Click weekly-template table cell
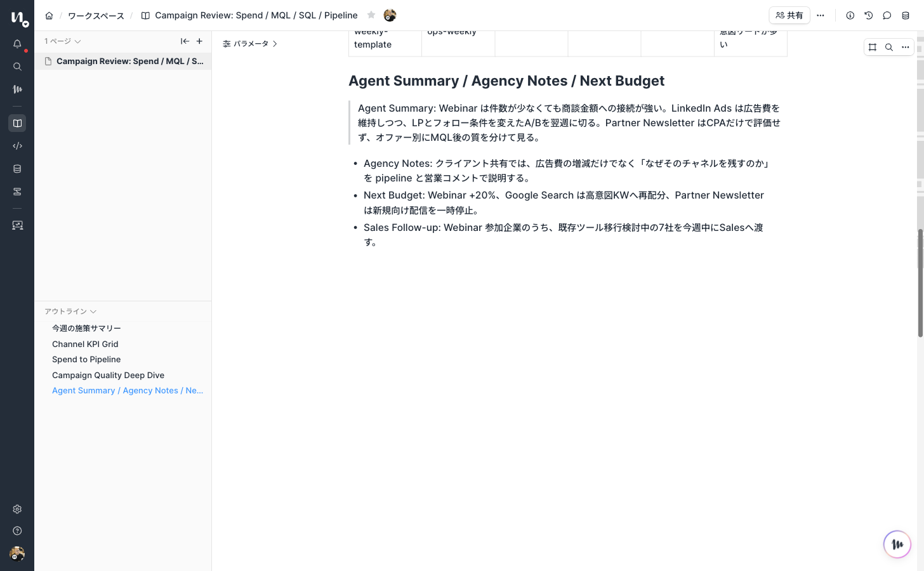The width and height of the screenshot is (924, 571). coord(385,43)
